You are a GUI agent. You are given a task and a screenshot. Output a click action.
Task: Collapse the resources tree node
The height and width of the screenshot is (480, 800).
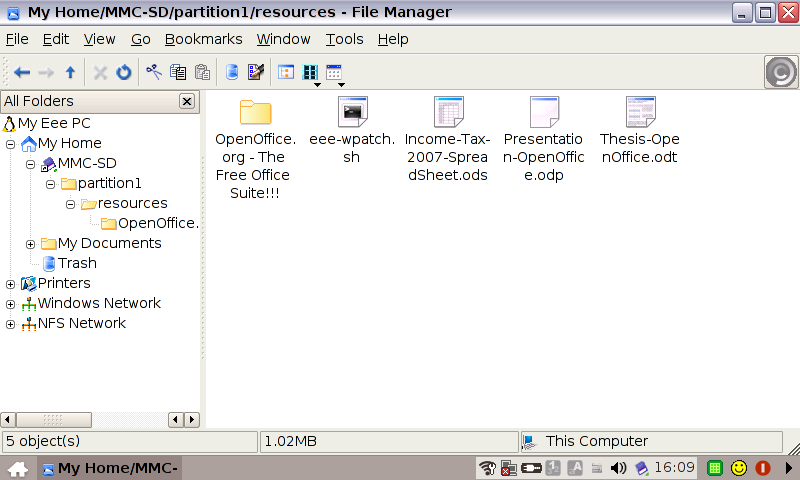pos(70,205)
